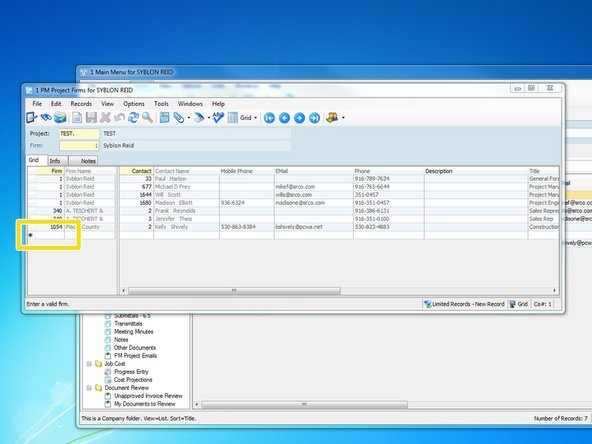Open PM Project Emails tree item
592x444 pixels.
coord(135,356)
